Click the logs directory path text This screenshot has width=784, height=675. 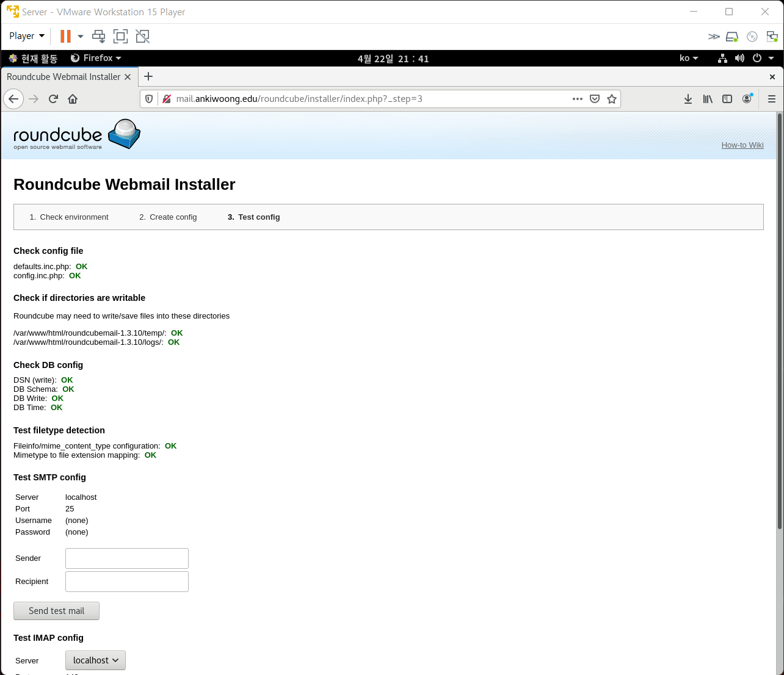(x=89, y=342)
